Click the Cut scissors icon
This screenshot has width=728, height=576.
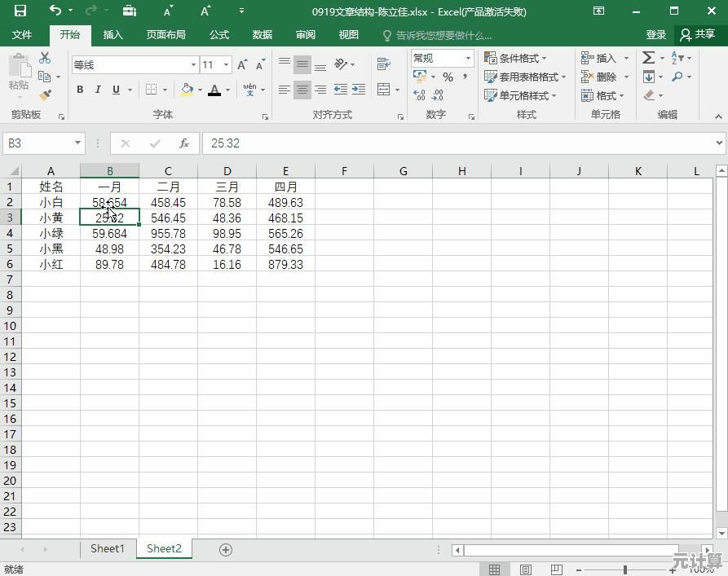point(45,58)
